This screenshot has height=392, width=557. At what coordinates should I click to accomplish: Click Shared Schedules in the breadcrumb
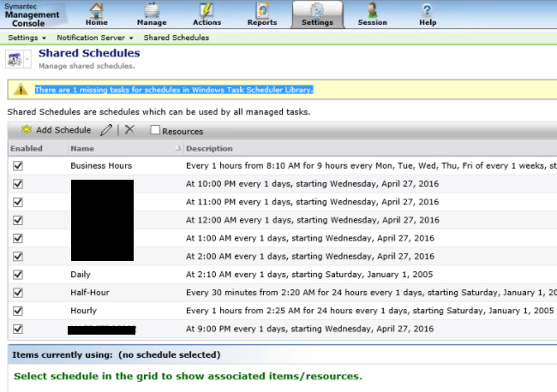click(176, 38)
